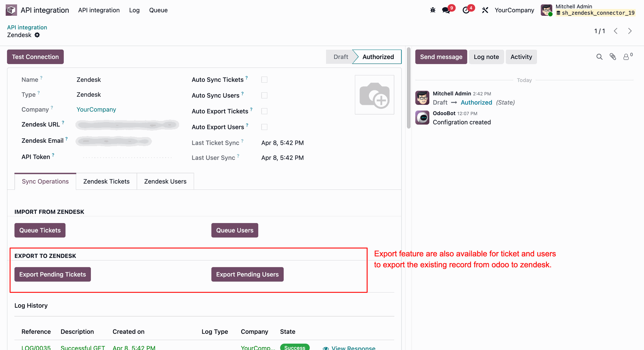This screenshot has width=644, height=350.
Task: Select the Sync Operations tab
Action: (45, 181)
